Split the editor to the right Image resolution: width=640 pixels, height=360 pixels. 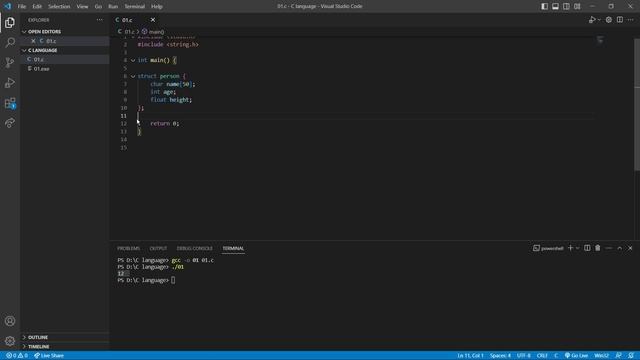coord(620,20)
